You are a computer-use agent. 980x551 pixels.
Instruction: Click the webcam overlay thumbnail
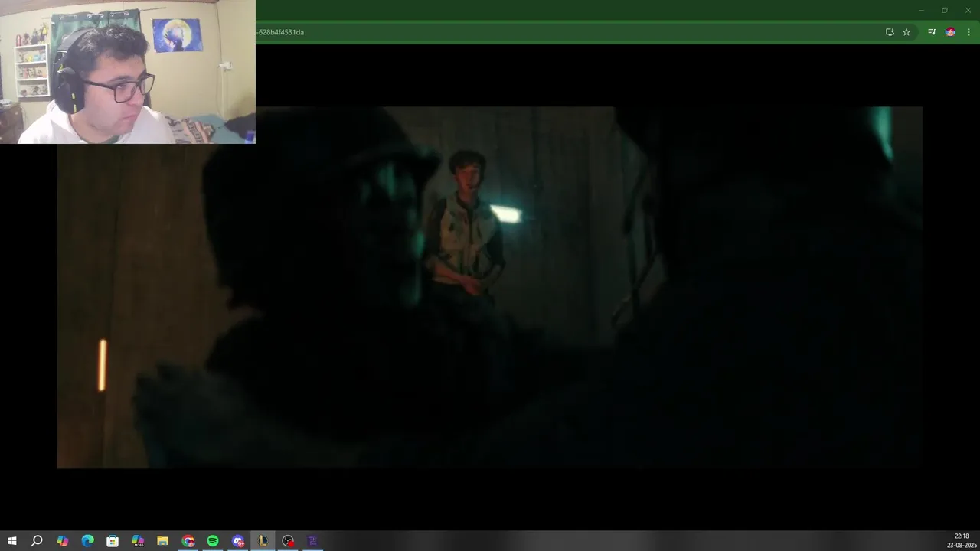tap(128, 72)
